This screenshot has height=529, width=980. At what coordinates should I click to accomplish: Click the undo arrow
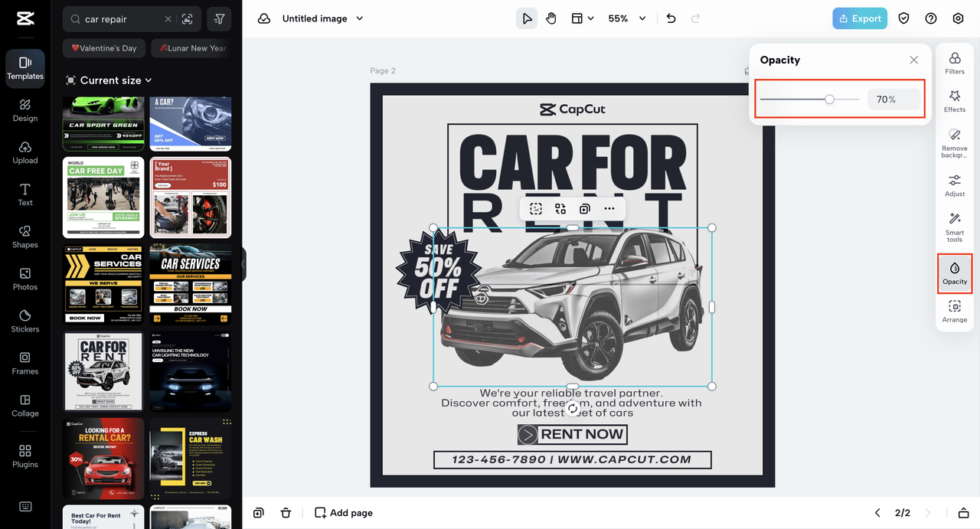pos(671,18)
